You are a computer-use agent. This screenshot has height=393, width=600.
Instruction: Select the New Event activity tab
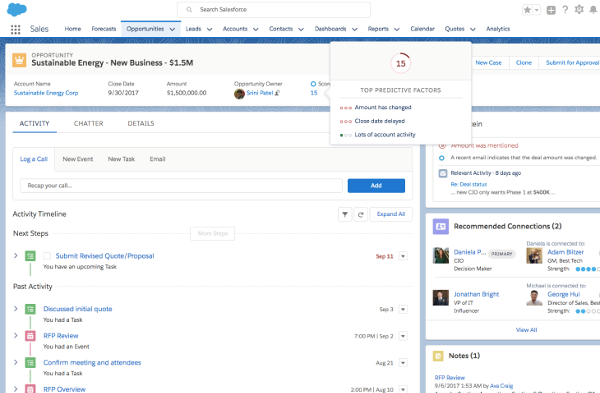(78, 159)
